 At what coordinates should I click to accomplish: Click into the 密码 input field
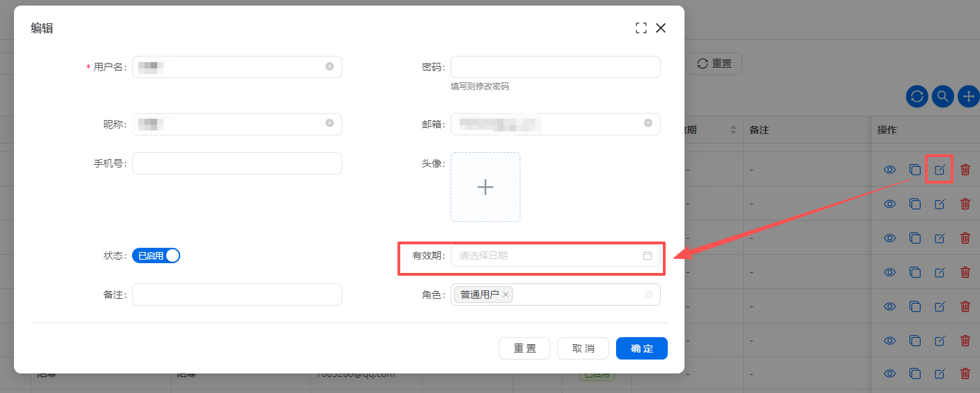tap(555, 67)
